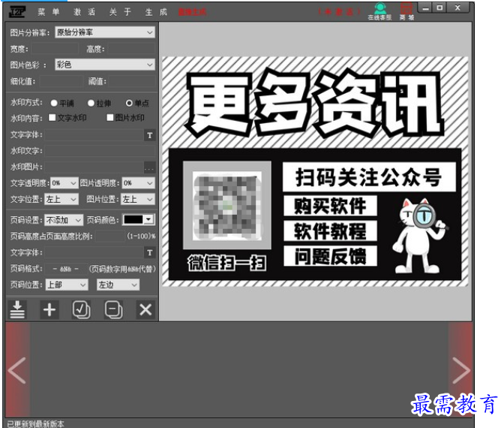Open the 页码位置 左边 horizontal position dropdown
The image size is (504, 428).
[118, 285]
